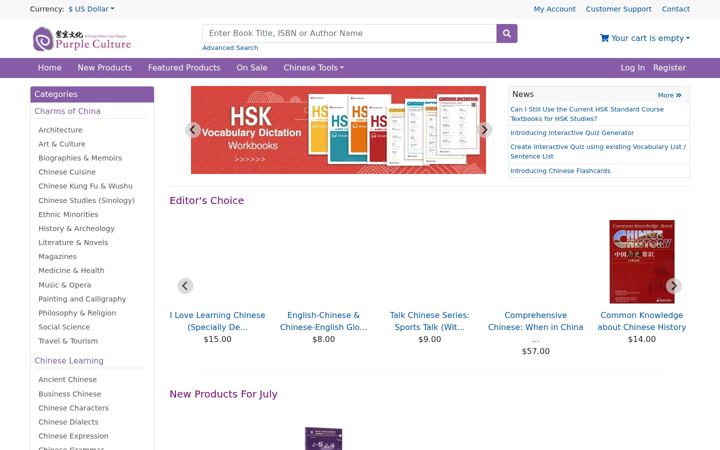720x450 pixels.
Task: Click the shopping cart icon
Action: pyautogui.click(x=604, y=38)
